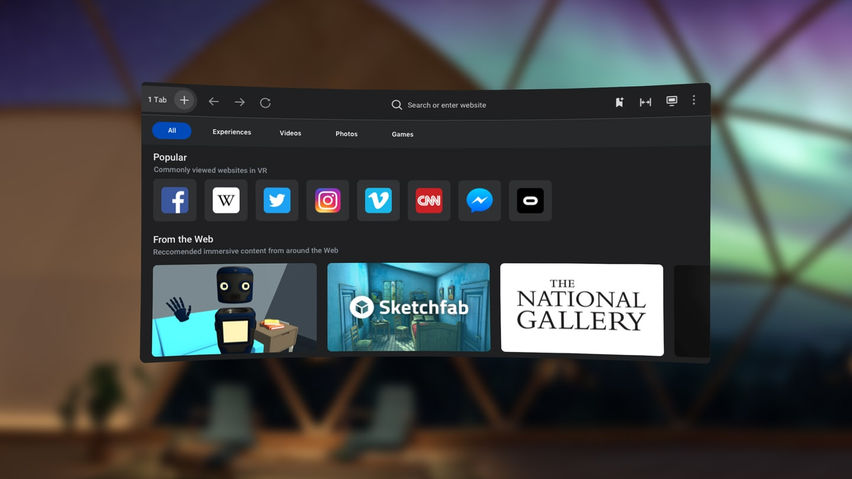The image size is (852, 479).
Task: Open the Sketchfab card
Action: pos(409,307)
